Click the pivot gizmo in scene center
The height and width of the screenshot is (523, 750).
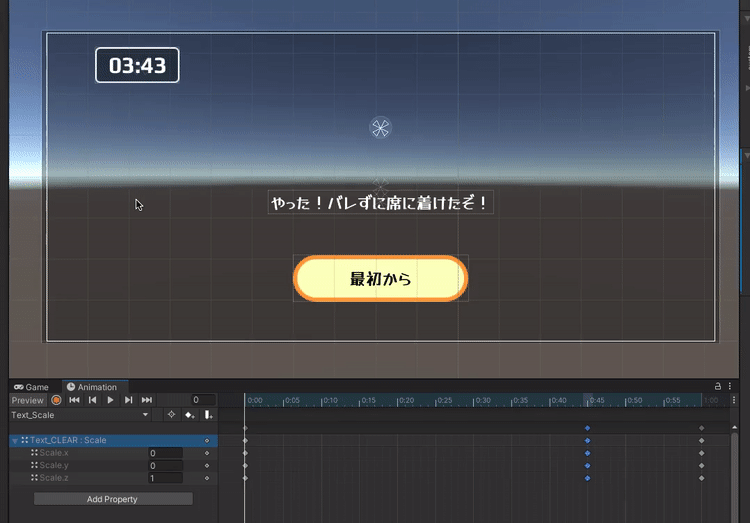coord(380,128)
